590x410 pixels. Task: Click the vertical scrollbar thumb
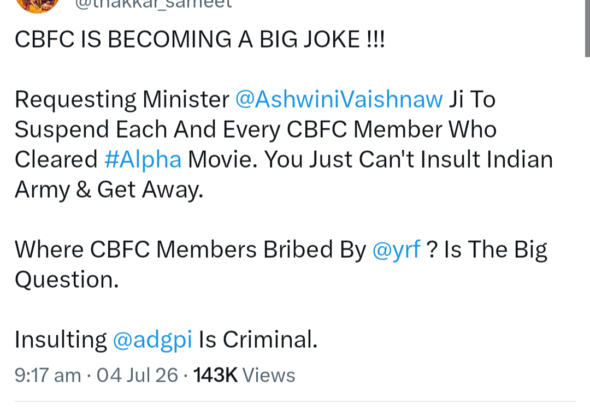(x=587, y=28)
